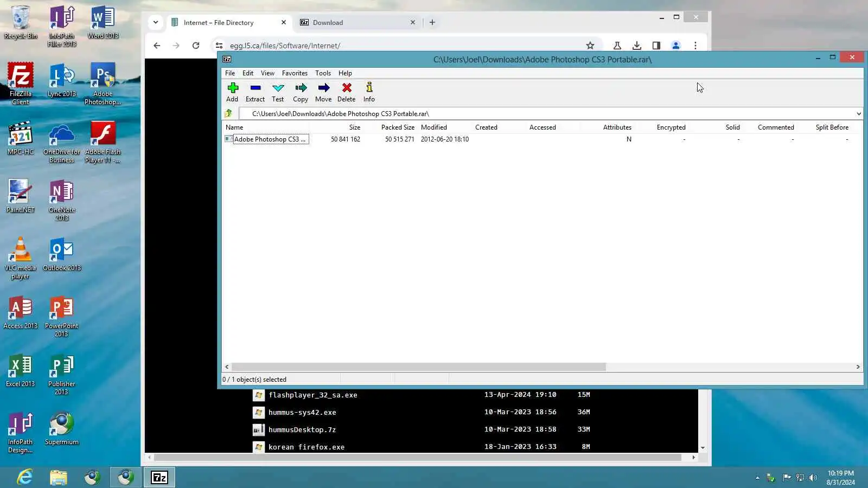The height and width of the screenshot is (488, 868).
Task: Select the Adobe Photoshop CS3 archive entry
Action: tap(266, 139)
